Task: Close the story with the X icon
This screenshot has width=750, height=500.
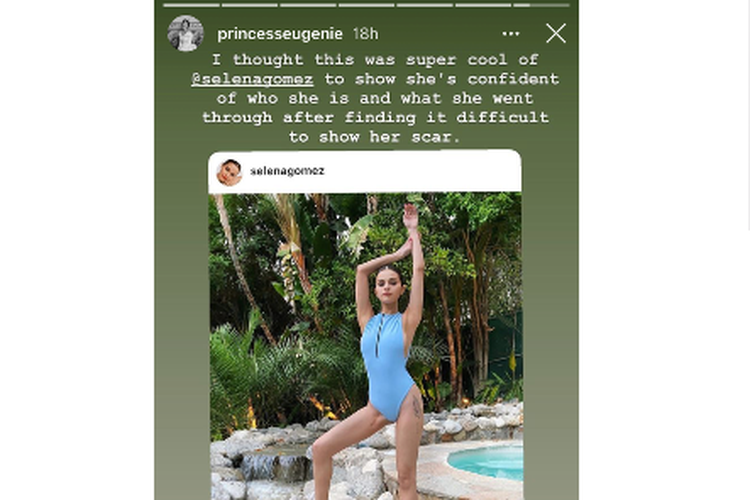Action: (x=556, y=33)
